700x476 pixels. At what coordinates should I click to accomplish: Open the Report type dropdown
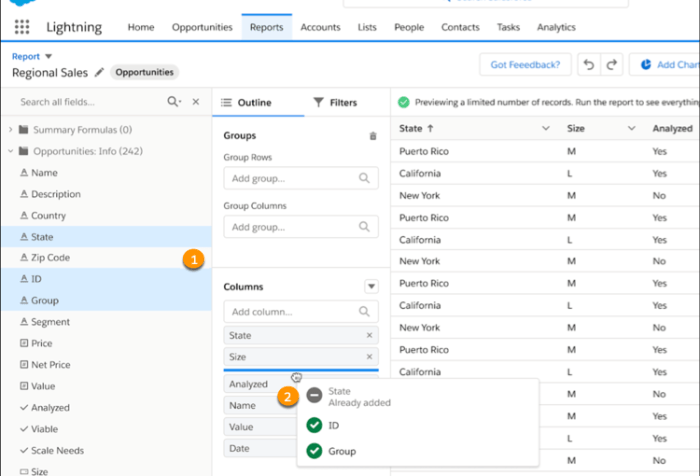[x=49, y=57]
